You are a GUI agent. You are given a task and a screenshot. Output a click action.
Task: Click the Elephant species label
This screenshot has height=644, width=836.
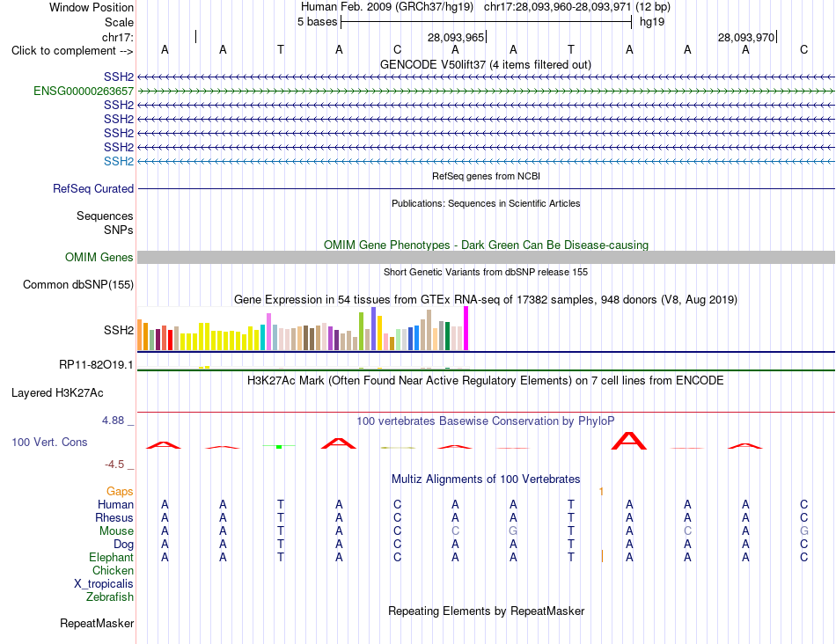coord(111,557)
